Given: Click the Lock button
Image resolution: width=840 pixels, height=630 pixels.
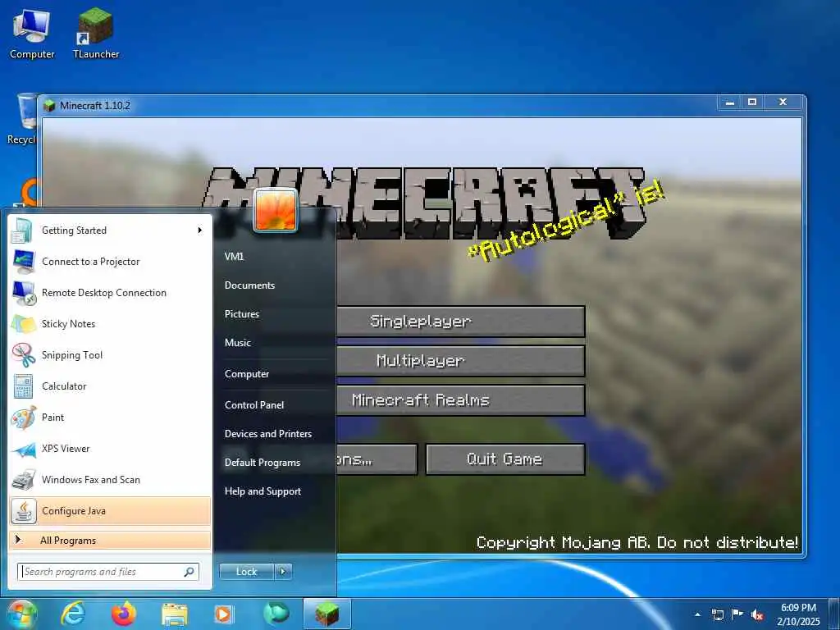Looking at the screenshot, I should point(247,572).
